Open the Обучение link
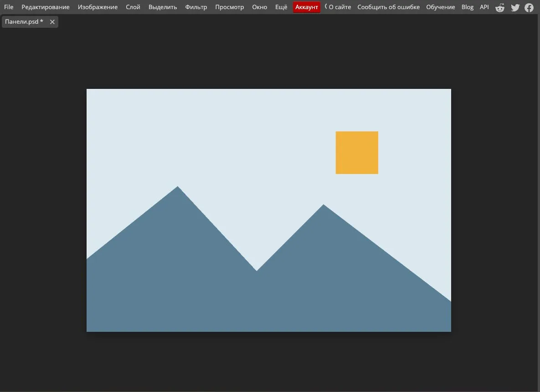540x392 pixels. (x=441, y=7)
